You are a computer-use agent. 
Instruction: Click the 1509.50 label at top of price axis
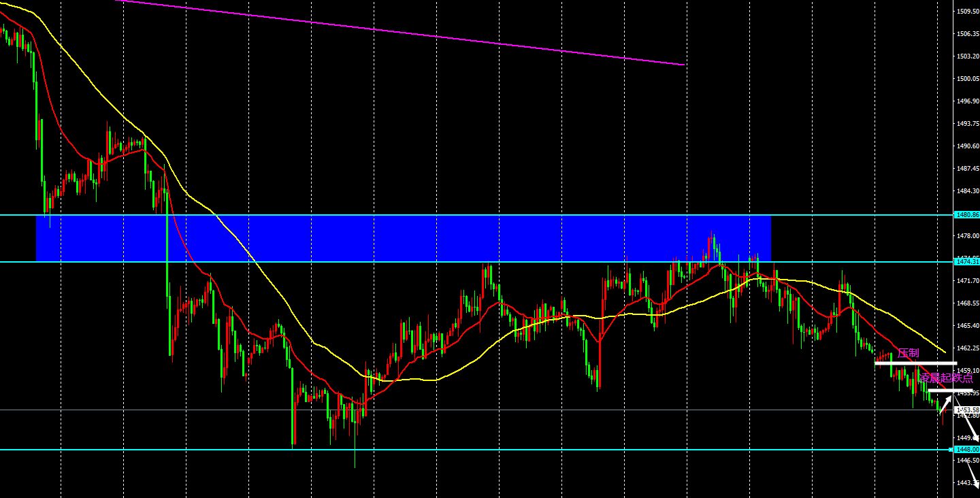[x=967, y=12]
